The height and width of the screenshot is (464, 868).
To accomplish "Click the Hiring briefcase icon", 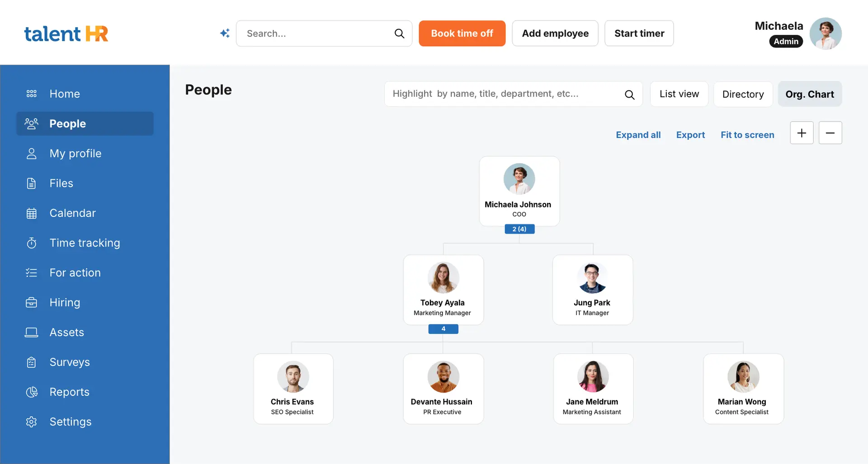I will tap(31, 303).
